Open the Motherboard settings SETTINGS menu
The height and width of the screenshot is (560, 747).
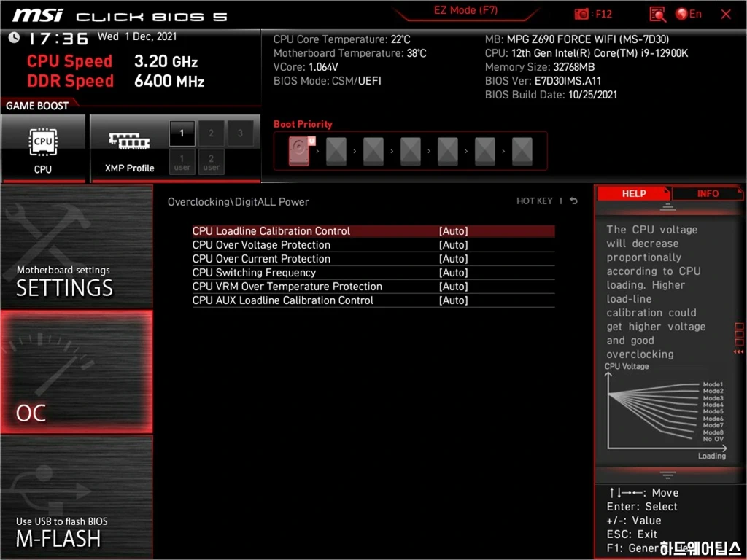coord(76,246)
